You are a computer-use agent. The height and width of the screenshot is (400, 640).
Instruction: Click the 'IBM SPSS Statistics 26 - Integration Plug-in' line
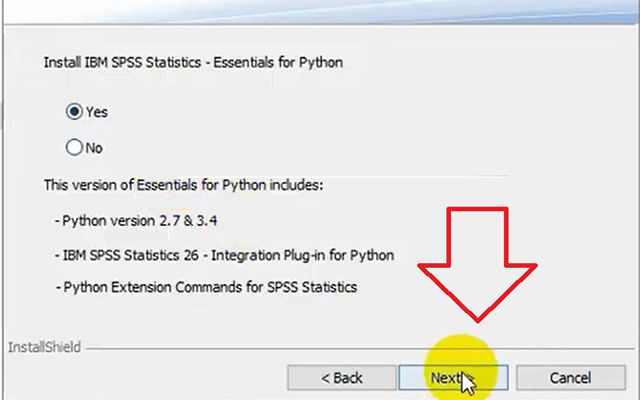[224, 256]
